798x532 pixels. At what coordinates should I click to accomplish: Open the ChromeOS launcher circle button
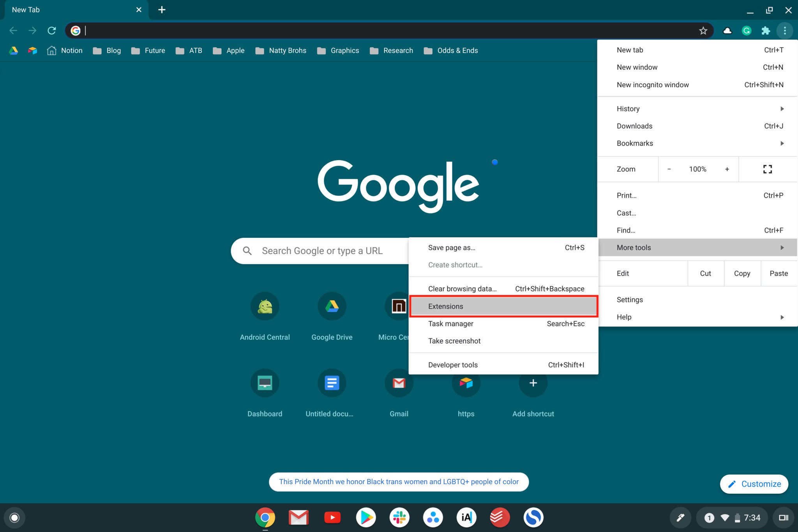[x=14, y=518]
